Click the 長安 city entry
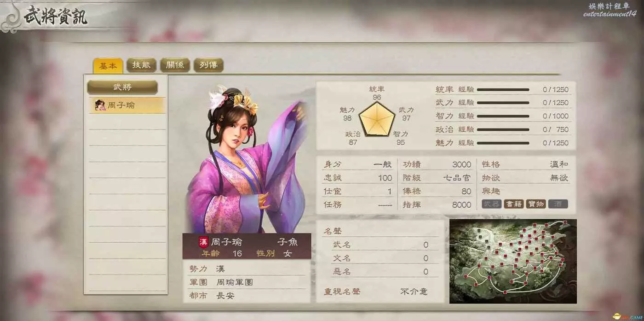Image resolution: width=644 pixels, height=321 pixels. (225, 296)
